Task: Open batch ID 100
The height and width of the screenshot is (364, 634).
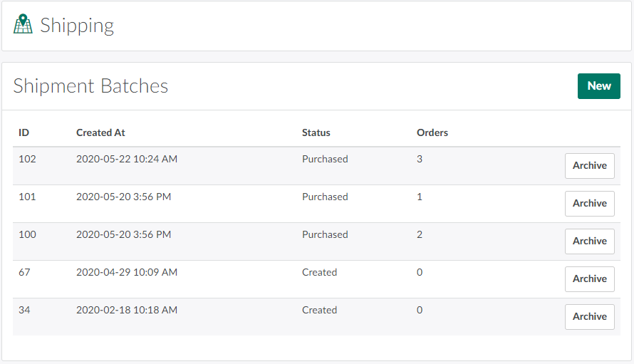Action: pyautogui.click(x=27, y=235)
